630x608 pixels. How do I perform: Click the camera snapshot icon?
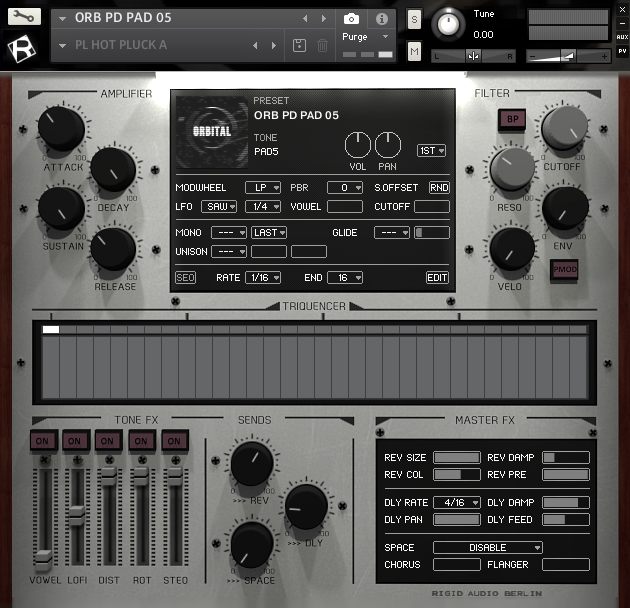click(351, 18)
